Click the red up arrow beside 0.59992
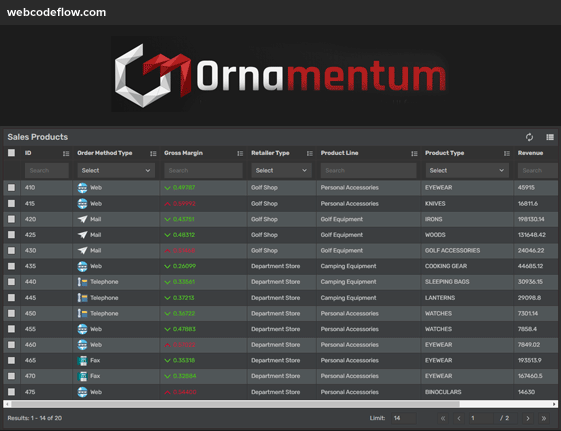Viewport: 561px width, 431px height. tap(167, 204)
